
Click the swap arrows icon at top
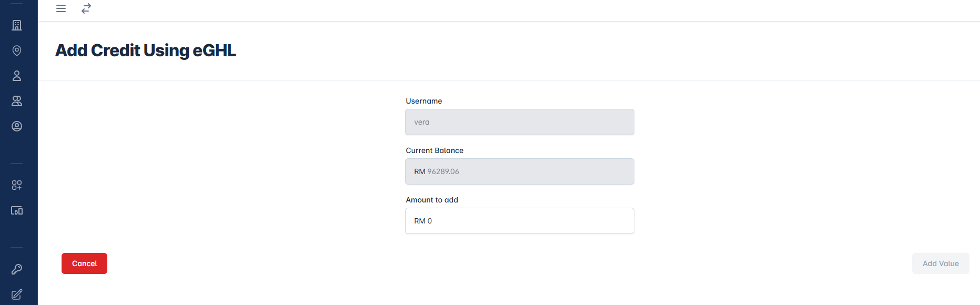[x=86, y=8]
